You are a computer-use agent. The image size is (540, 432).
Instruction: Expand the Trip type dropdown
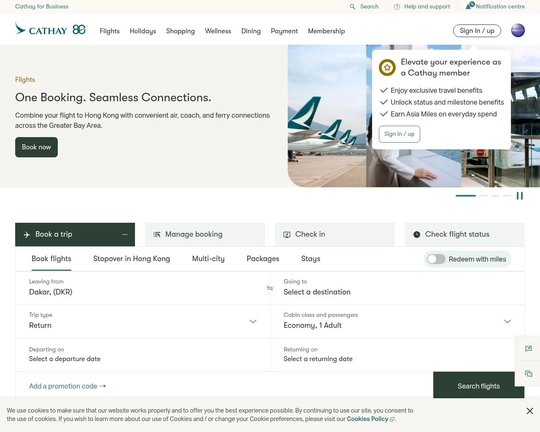coord(253,321)
